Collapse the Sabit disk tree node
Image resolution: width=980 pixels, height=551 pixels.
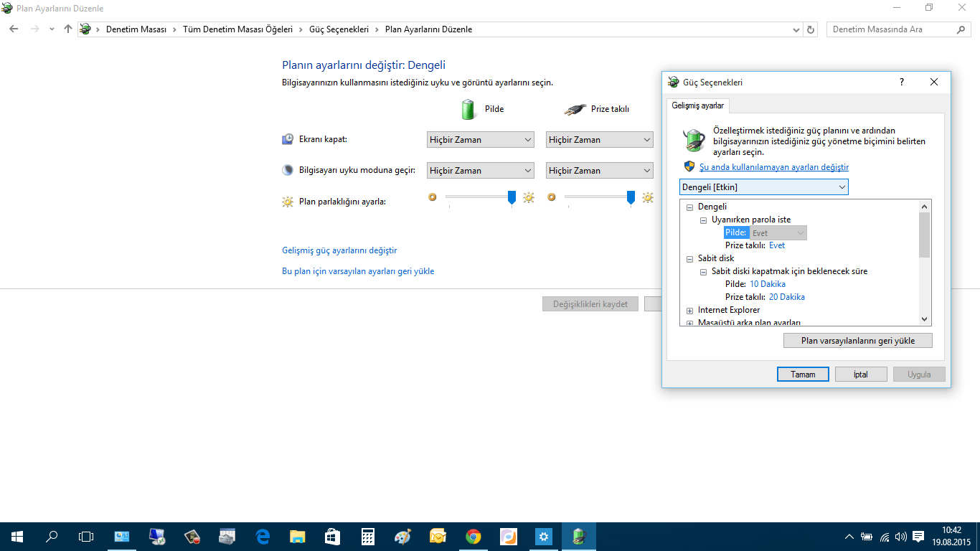click(690, 258)
